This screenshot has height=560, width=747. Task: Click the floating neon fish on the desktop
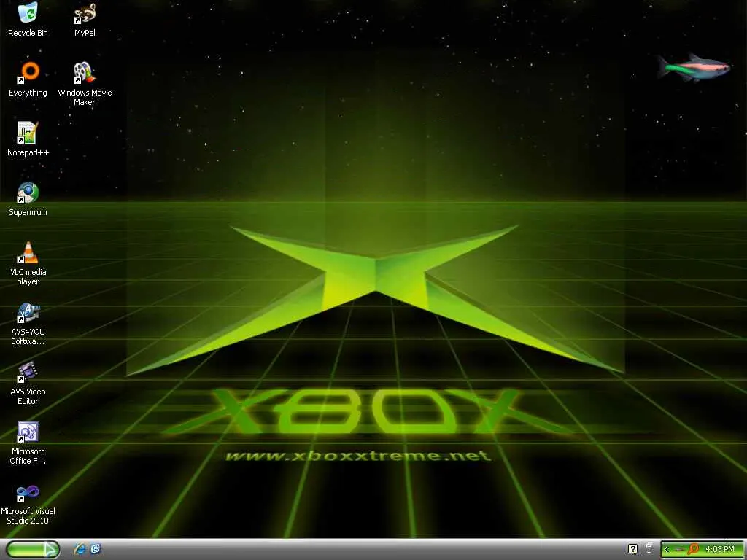[x=694, y=68]
